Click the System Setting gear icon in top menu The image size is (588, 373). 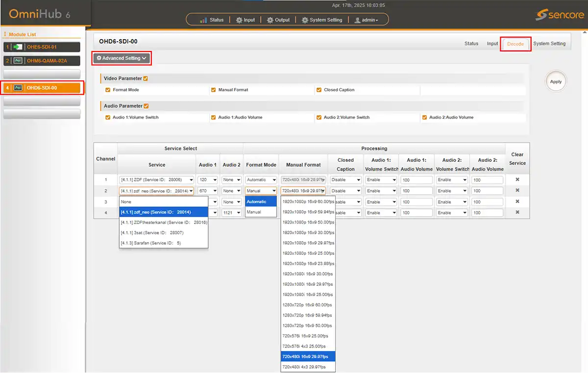click(305, 20)
